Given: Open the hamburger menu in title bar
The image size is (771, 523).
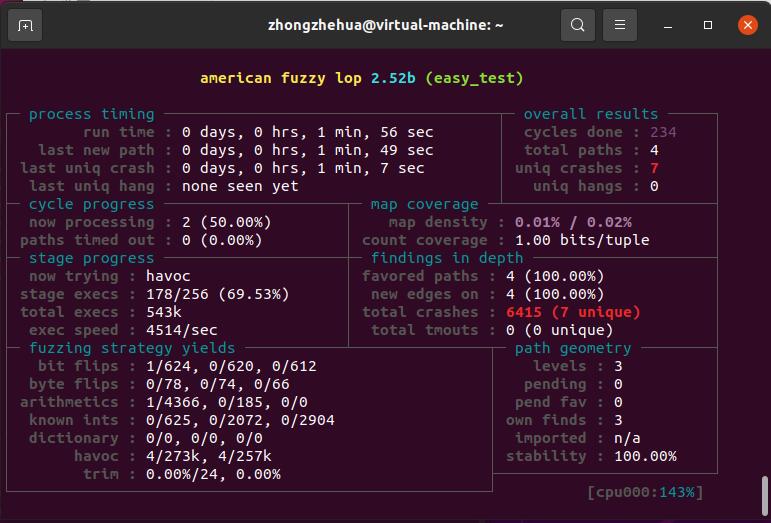Looking at the screenshot, I should coord(620,25).
